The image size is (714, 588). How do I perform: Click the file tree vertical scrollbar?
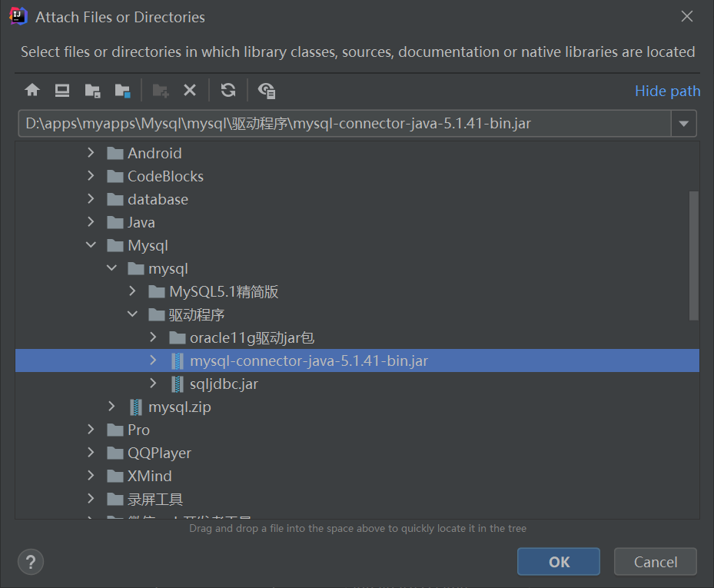click(x=693, y=256)
